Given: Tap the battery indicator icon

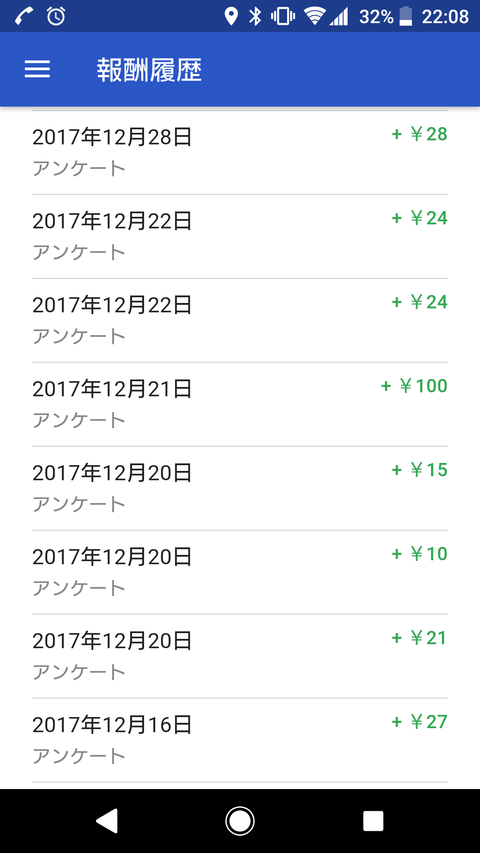Looking at the screenshot, I should pyautogui.click(x=406, y=17).
